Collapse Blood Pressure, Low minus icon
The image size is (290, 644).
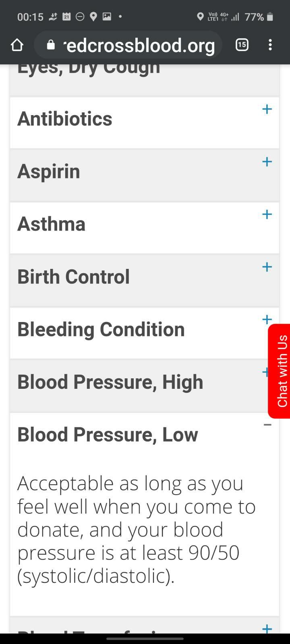click(267, 425)
